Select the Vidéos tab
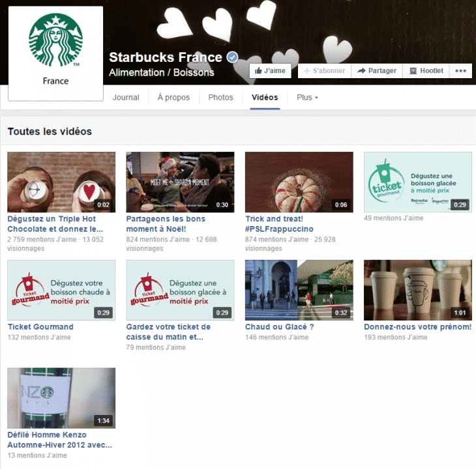476x469 pixels. [x=265, y=98]
